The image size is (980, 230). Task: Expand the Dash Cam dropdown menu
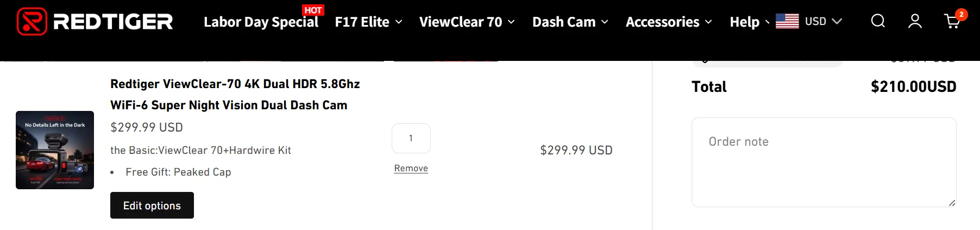570,22
